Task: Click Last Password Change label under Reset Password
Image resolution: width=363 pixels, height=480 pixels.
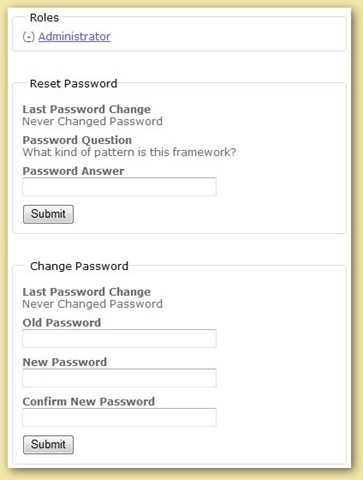Action: pyautogui.click(x=87, y=109)
